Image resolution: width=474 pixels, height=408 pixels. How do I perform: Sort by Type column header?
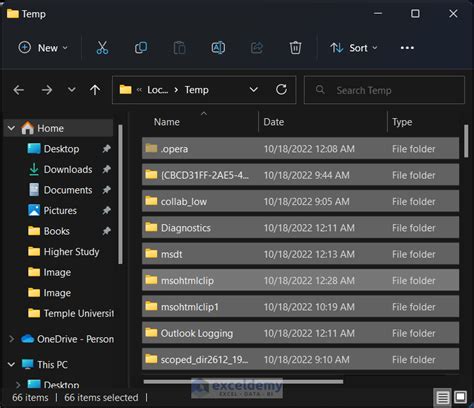coord(402,122)
